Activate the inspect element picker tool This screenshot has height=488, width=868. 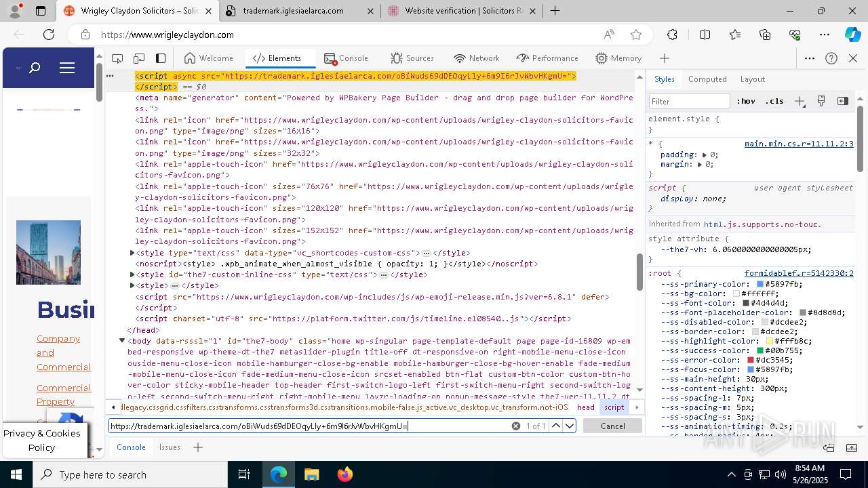(117, 58)
